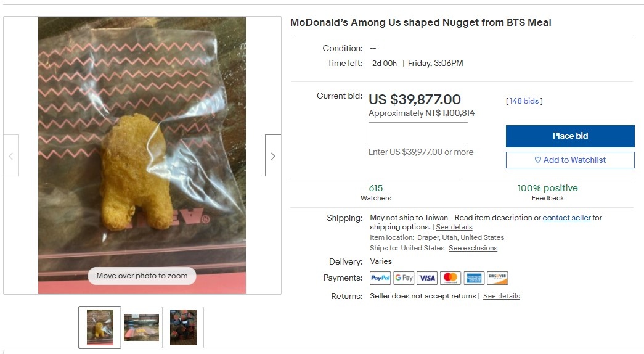Click the PayPal payment icon
The image size is (644, 354).
380,278
